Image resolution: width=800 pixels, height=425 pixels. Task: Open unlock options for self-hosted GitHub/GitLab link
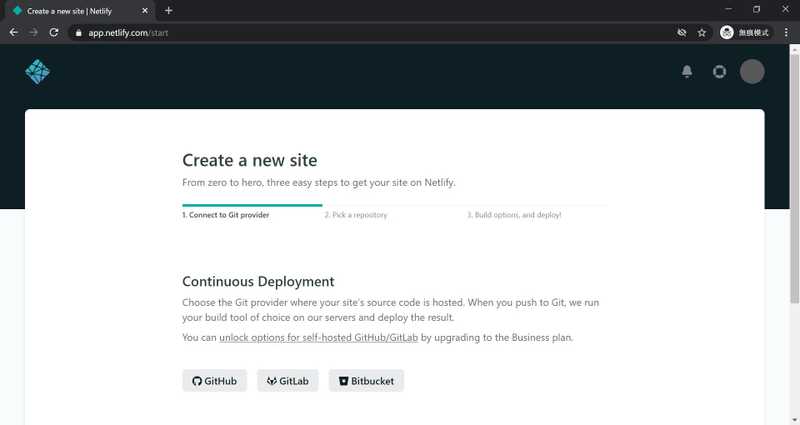(318, 337)
